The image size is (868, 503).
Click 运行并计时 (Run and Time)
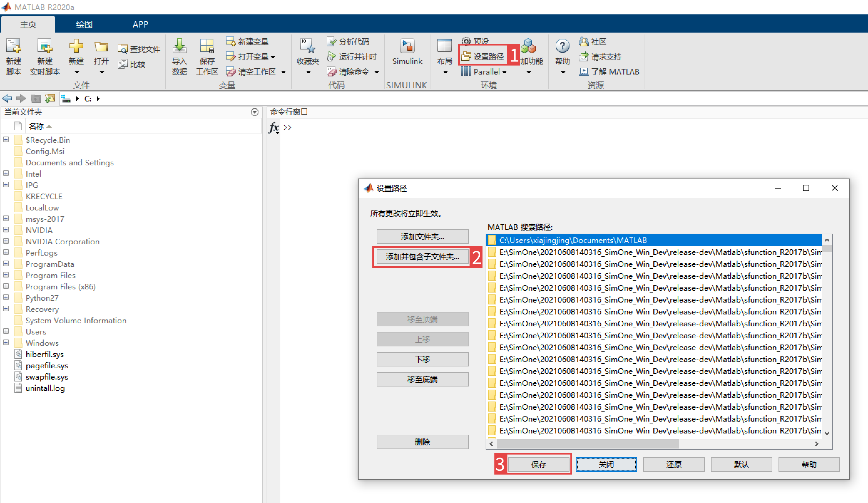352,57
